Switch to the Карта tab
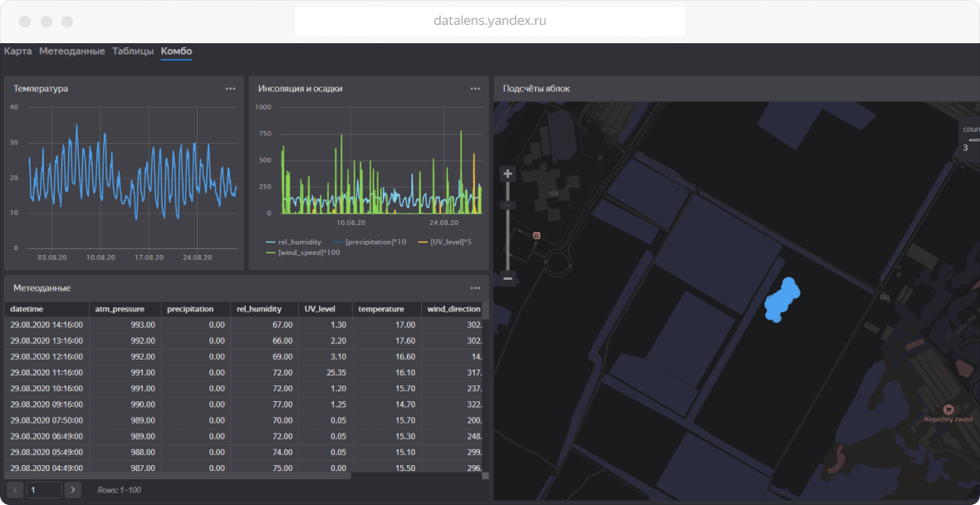The height and width of the screenshot is (505, 980). click(x=17, y=51)
